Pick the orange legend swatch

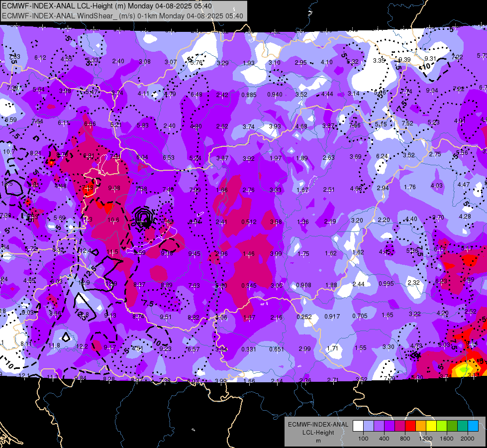point(421,426)
